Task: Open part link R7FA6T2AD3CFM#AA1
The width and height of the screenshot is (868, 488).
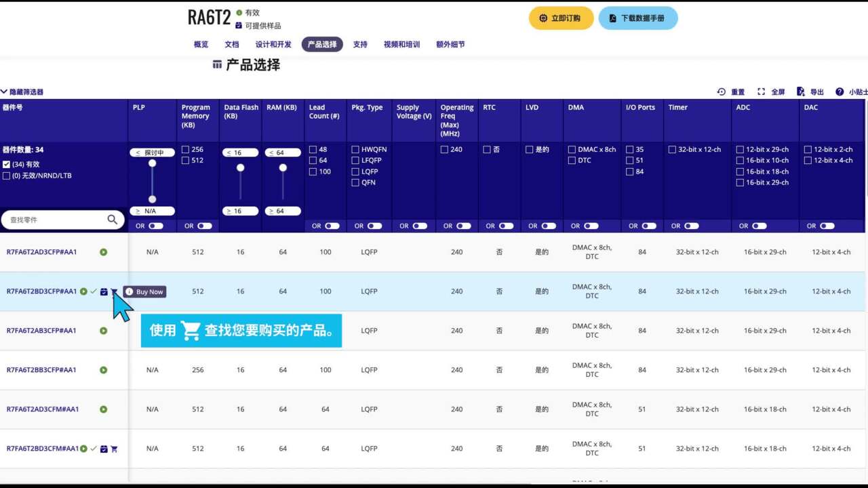Action: coord(43,409)
